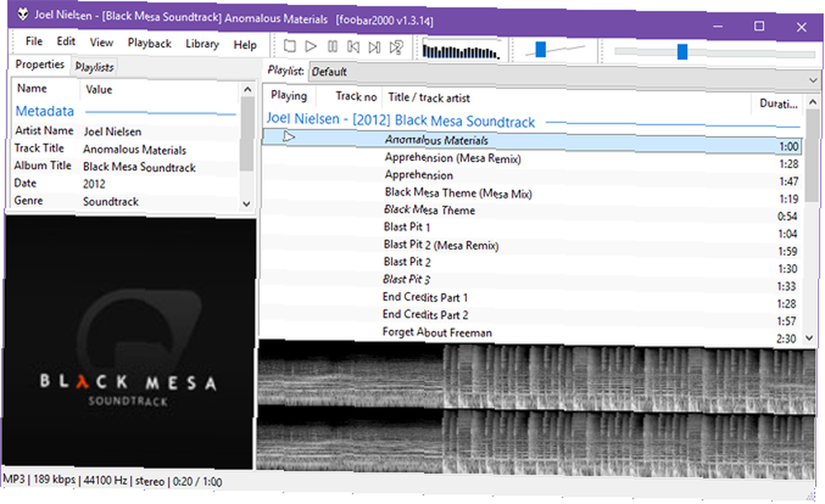825x504 pixels.
Task: Click the spectrogram visualization panel
Action: 537,410
